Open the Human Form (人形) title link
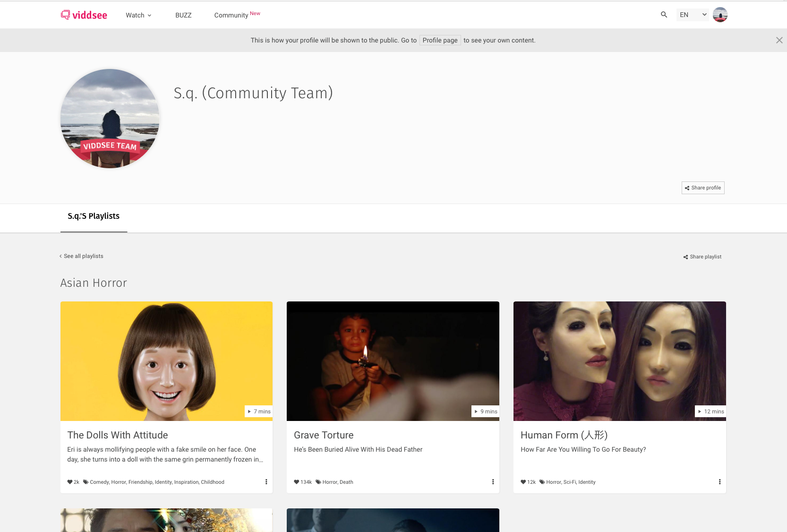 coord(564,435)
